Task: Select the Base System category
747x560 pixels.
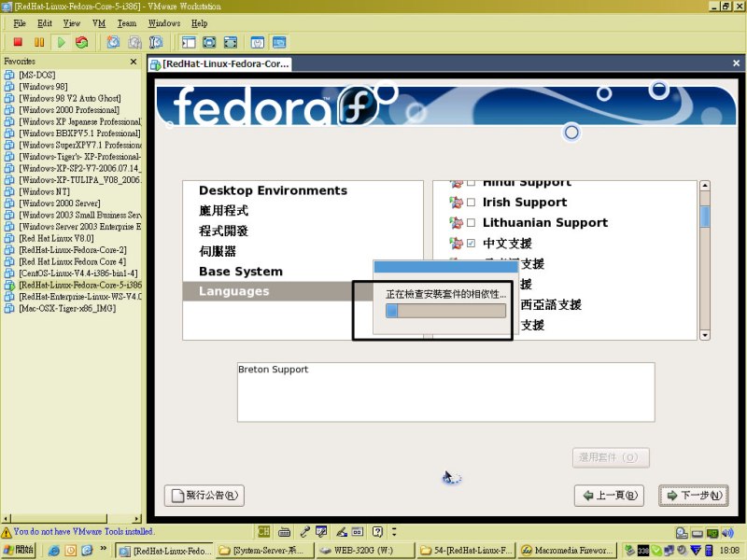Action: [x=241, y=272]
